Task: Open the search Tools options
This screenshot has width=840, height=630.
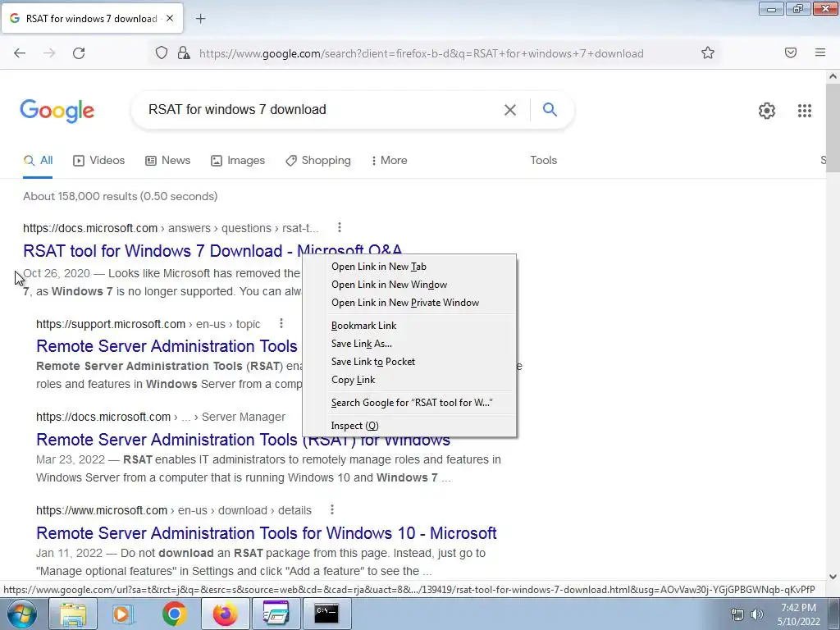Action: pos(543,160)
